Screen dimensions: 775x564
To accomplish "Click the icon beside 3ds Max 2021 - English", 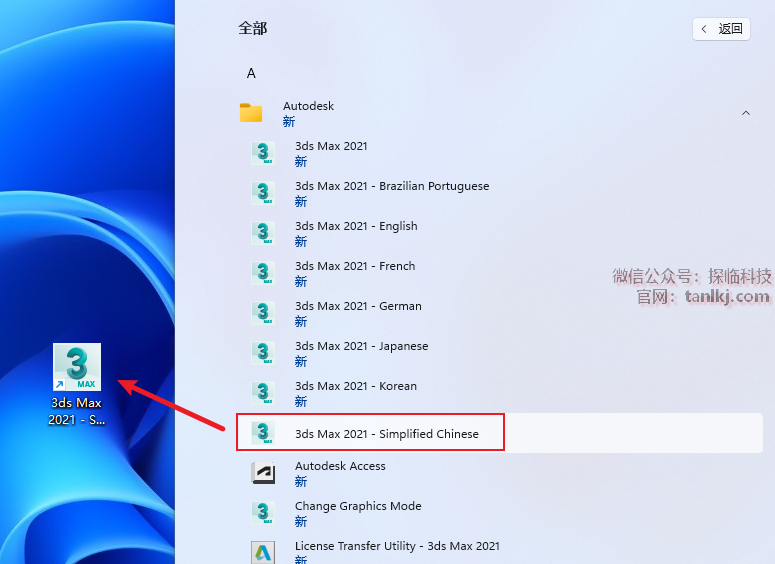I will click(263, 233).
